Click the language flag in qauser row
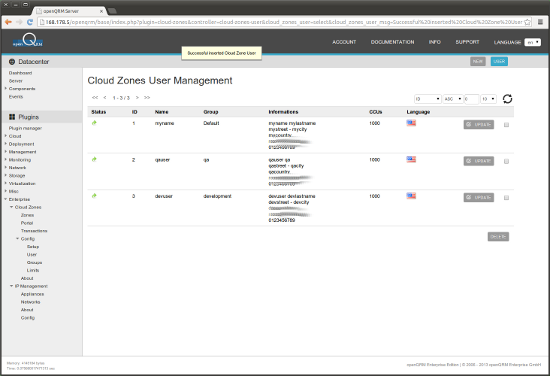550x376 pixels. [x=411, y=159]
